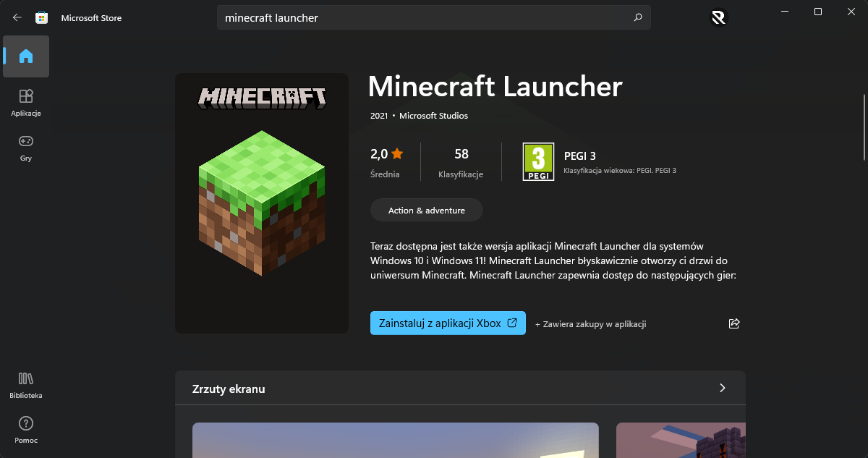Click the share icon
This screenshot has width=868, height=458.
(x=734, y=323)
